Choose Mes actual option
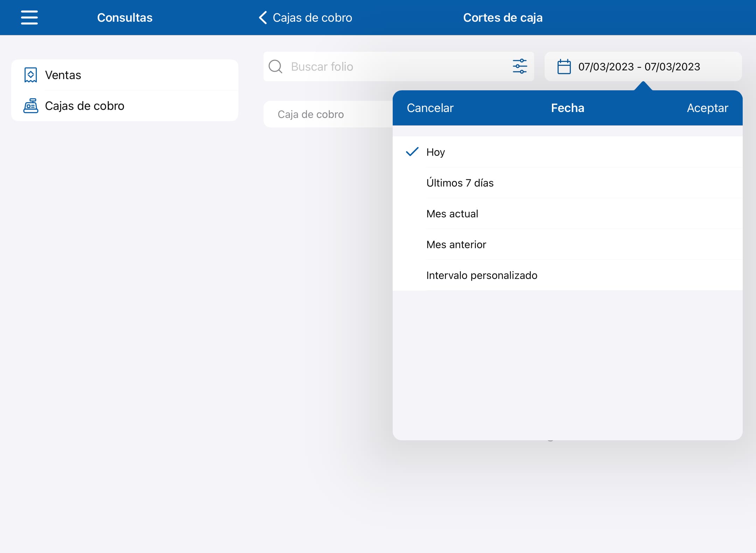This screenshot has width=756, height=553. pyautogui.click(x=567, y=213)
